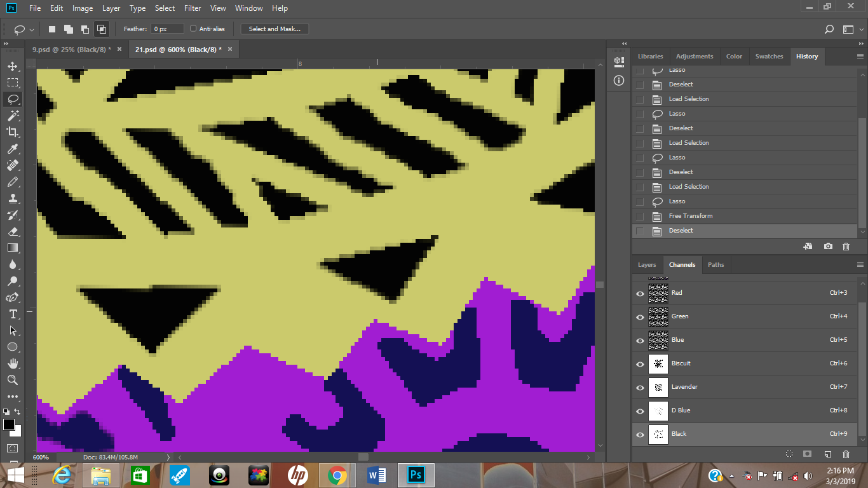This screenshot has width=868, height=488.
Task: Expand the tools panel double arrows
Action: point(6,44)
